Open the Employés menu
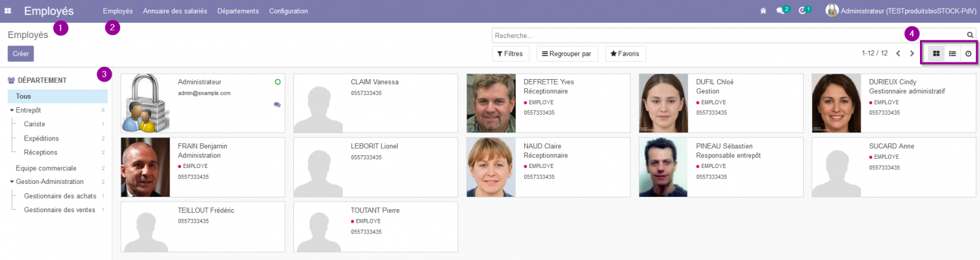 118,11
